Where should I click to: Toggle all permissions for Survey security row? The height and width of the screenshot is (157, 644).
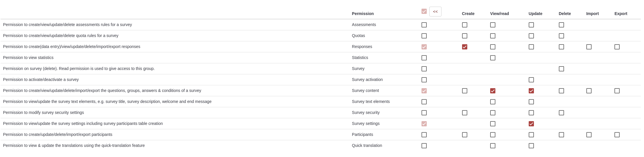click(424, 113)
